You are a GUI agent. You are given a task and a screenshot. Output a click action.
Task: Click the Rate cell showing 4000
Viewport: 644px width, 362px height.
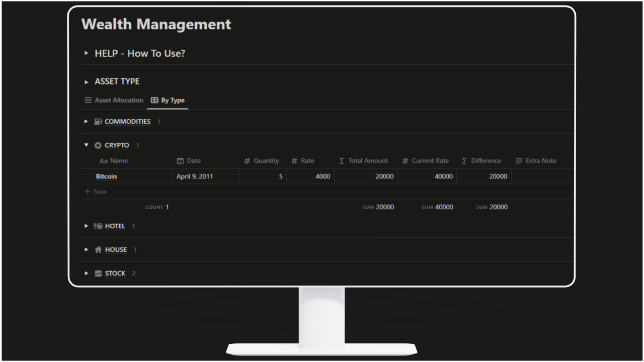310,176
